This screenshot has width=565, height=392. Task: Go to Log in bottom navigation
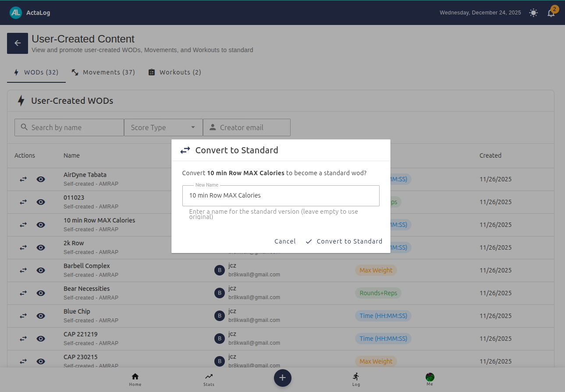pos(356,379)
